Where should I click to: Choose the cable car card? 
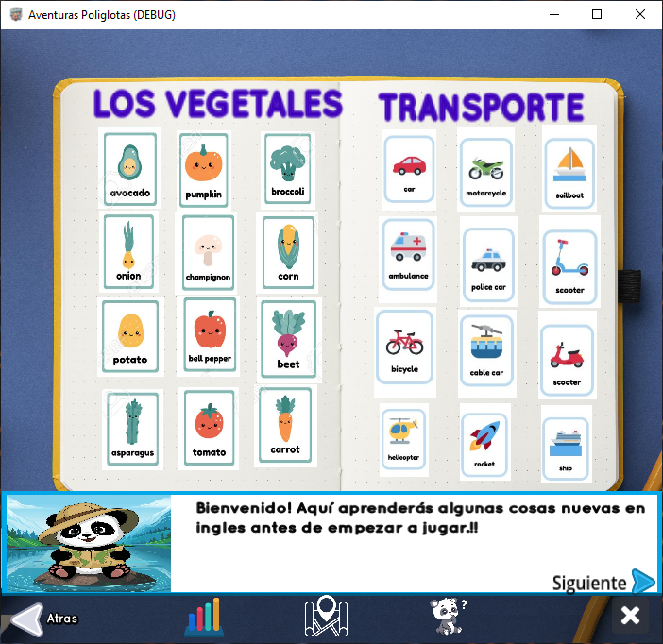coord(486,353)
